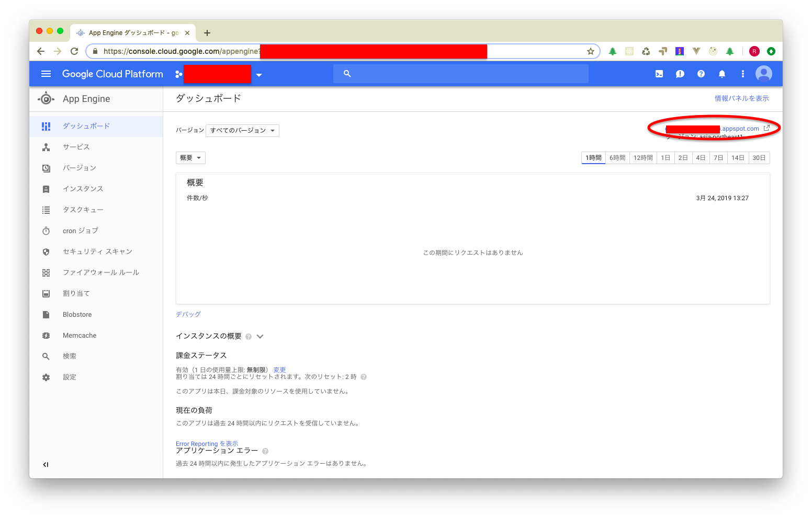The image size is (812, 517).
Task: Select the 1日 time range
Action: (x=666, y=157)
